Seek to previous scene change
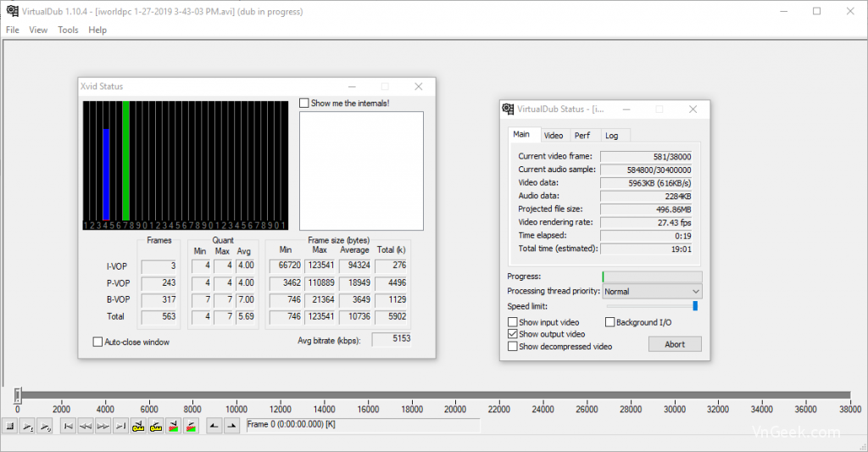868x452 pixels. [x=173, y=426]
